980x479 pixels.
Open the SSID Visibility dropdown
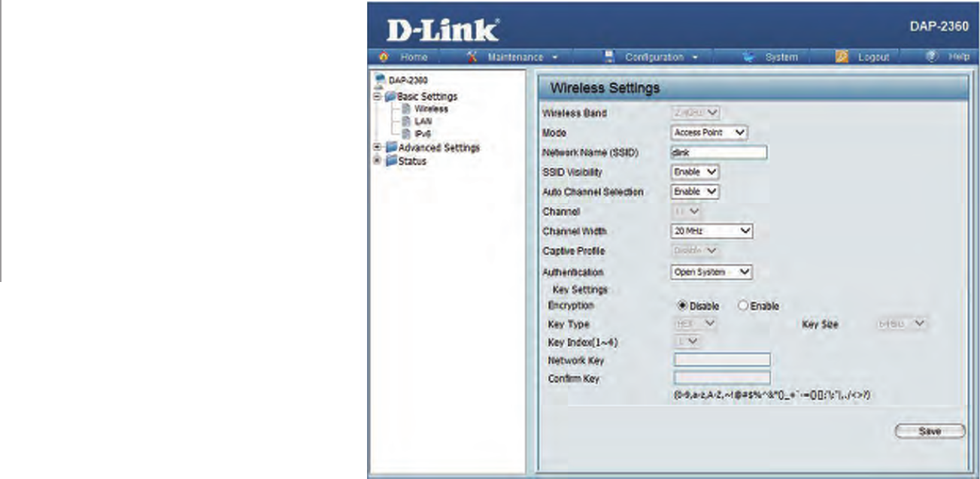pos(695,172)
